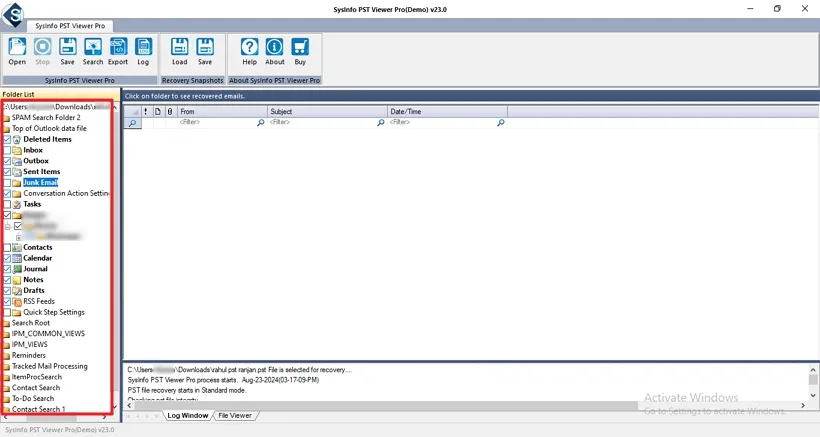This screenshot has width=820, height=437.
Task: Check the Inbox checkbox
Action: (7, 151)
